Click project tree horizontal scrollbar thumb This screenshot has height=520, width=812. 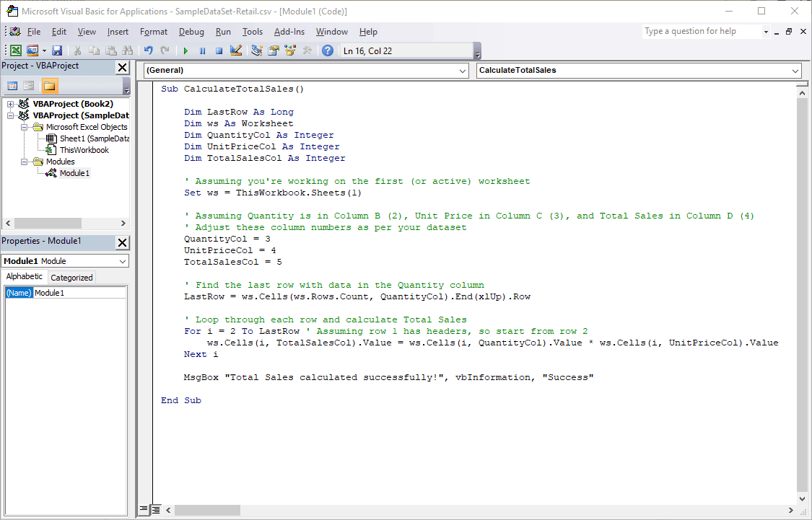(x=48, y=223)
